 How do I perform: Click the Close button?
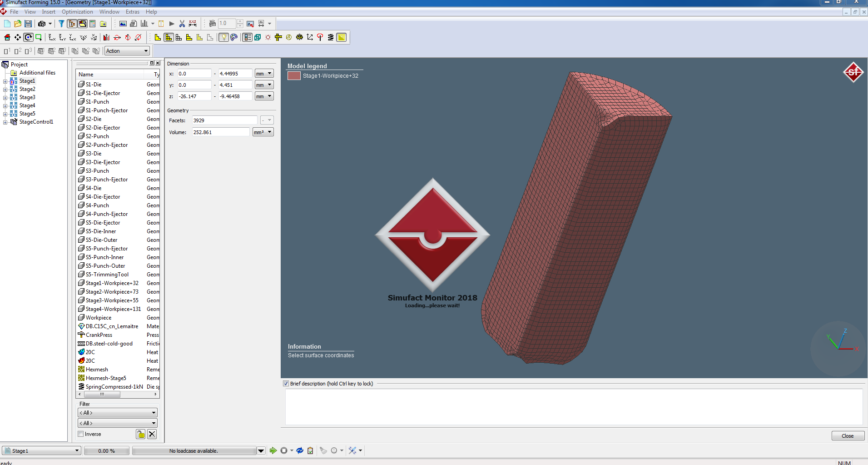tap(848, 436)
